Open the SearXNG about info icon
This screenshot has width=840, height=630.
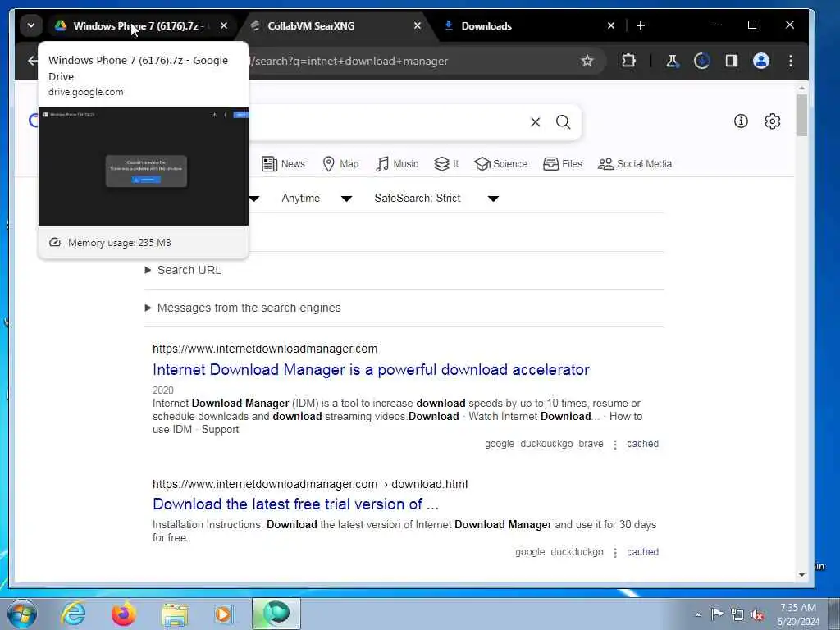pos(741,121)
